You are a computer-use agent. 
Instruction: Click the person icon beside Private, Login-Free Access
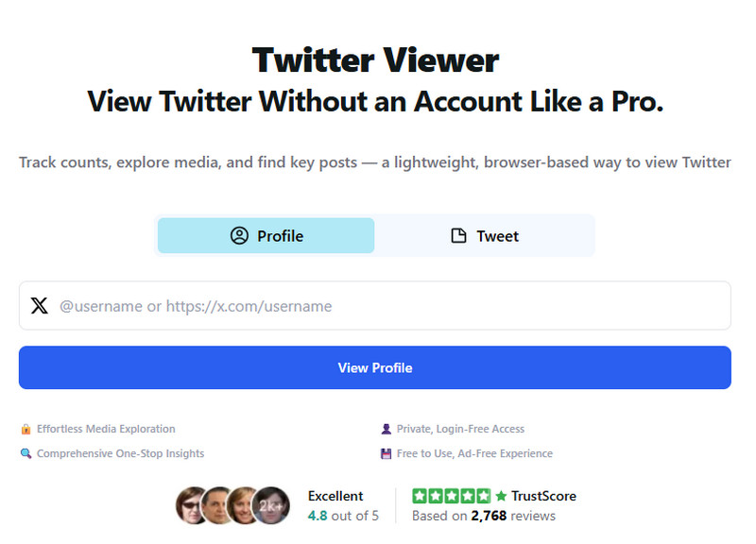(386, 429)
